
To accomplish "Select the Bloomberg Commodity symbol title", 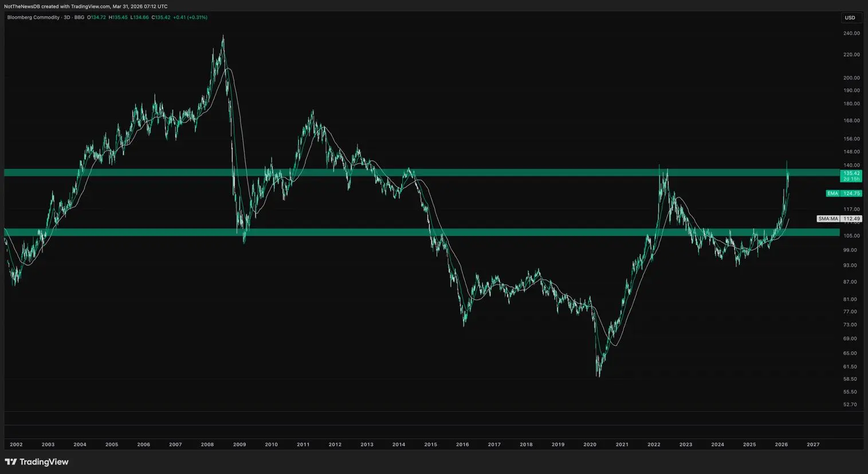I will 33,18.
